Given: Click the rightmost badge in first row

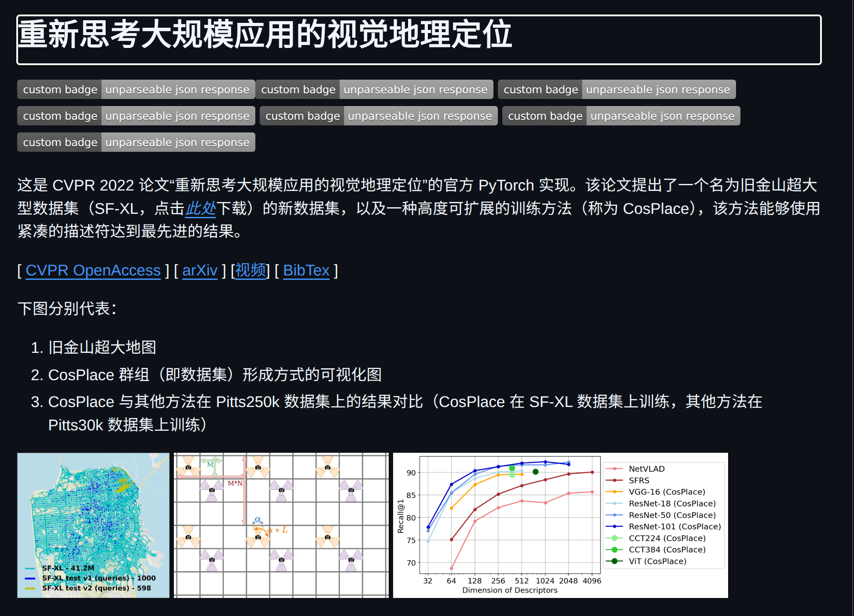Looking at the screenshot, I should [617, 89].
